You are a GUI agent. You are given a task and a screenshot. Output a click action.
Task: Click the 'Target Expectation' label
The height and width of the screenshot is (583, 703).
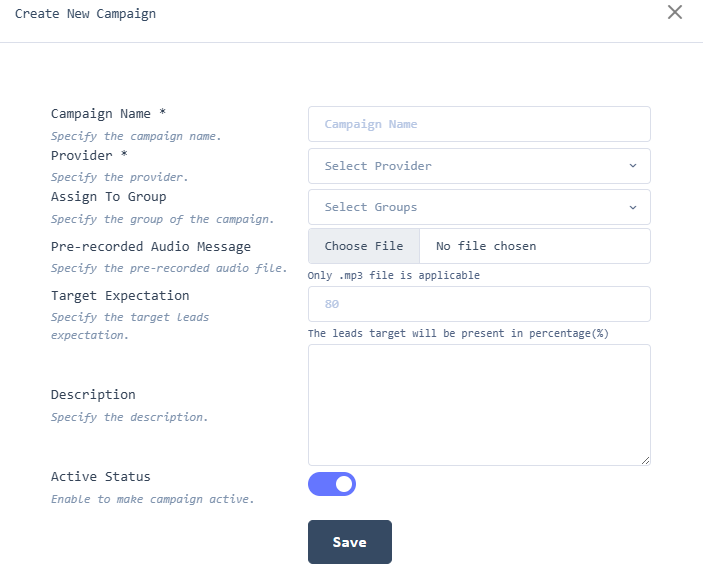[120, 296]
